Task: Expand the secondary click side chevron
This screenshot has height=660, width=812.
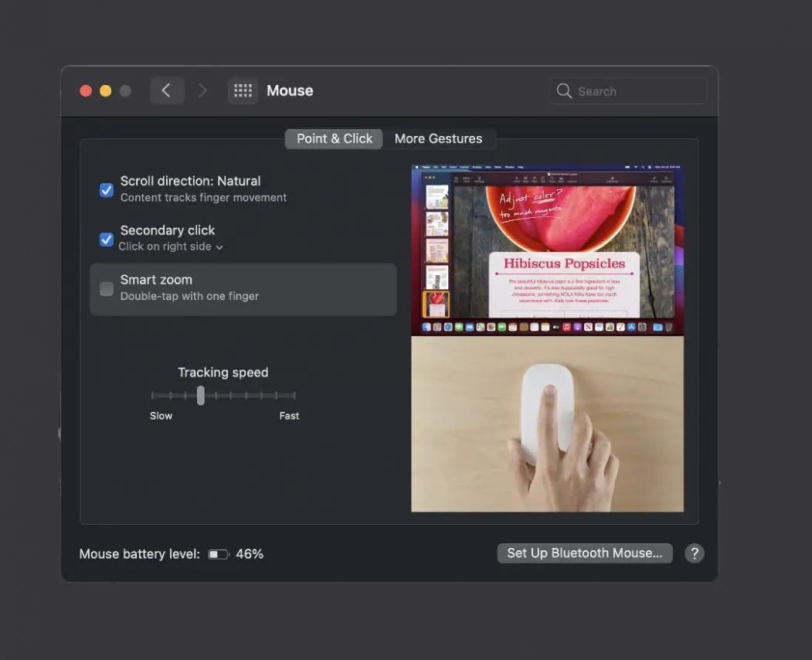Action: pyautogui.click(x=220, y=247)
